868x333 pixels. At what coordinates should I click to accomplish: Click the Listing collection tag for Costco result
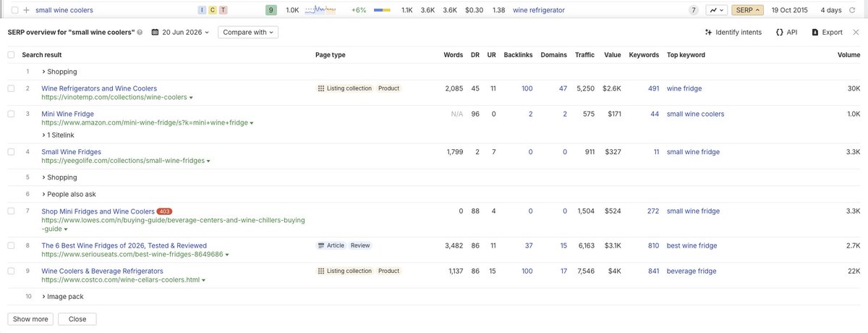(345, 271)
